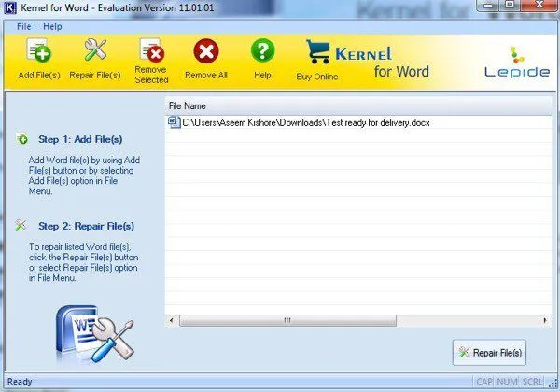Click the Lepide logo

point(517,63)
